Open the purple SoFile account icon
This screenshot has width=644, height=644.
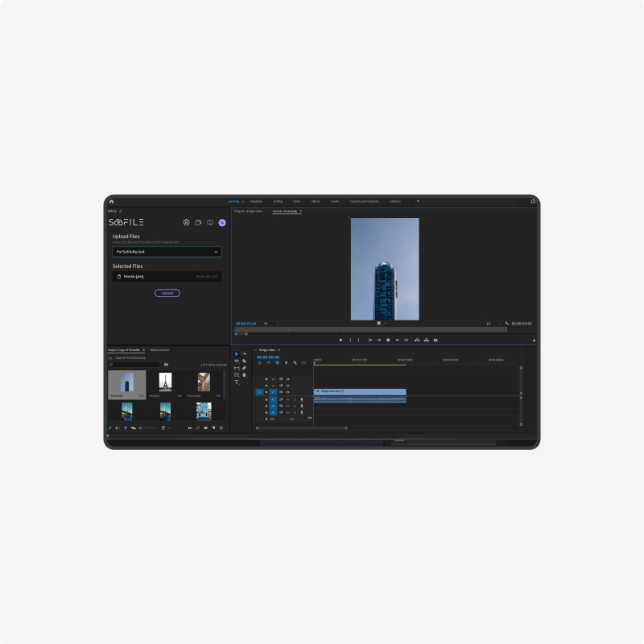[222, 222]
